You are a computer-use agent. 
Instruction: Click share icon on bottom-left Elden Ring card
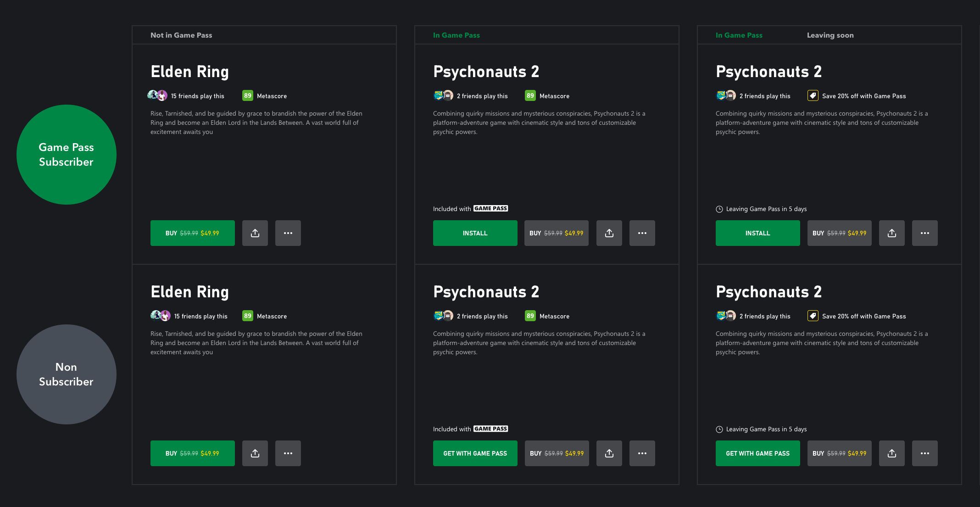(x=255, y=453)
